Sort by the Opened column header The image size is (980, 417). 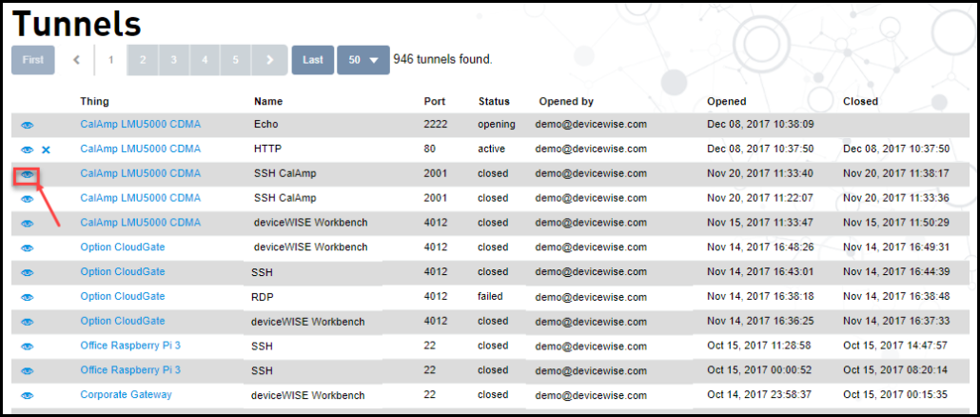(726, 101)
